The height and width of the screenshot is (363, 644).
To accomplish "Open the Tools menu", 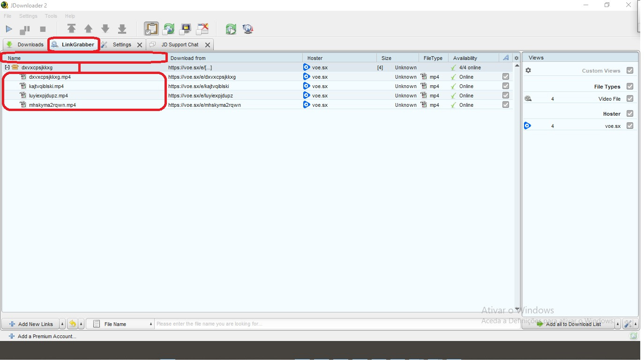I will coord(51,16).
